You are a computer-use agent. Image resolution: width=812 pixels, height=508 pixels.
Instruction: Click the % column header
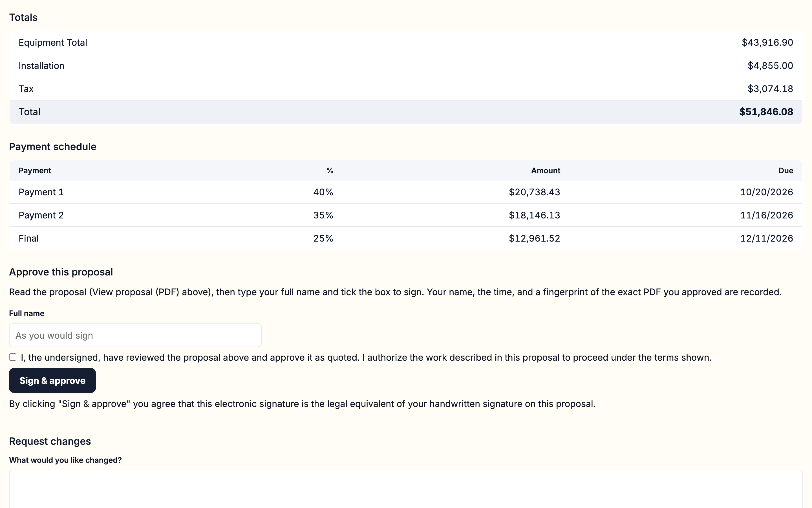coord(330,171)
